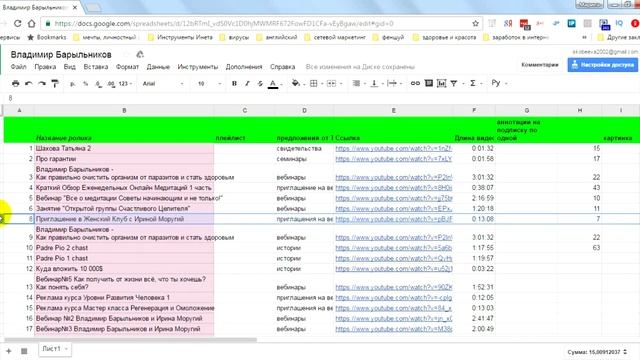640x360 pixels.
Task: Click the IP extension icon in browser toolbar
Action: (571, 23)
